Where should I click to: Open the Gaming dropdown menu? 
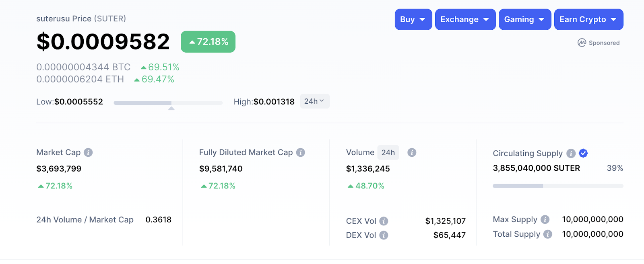[524, 19]
